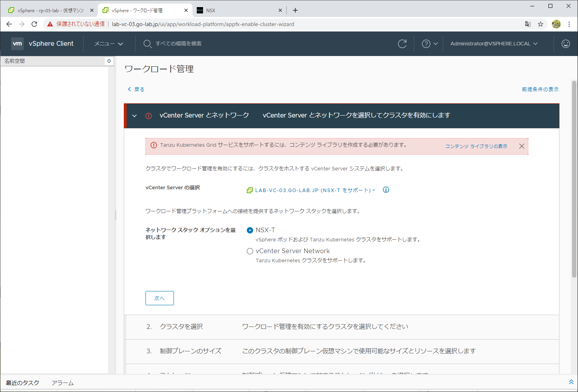
Task: Click the browser reload button
Action: click(34, 24)
